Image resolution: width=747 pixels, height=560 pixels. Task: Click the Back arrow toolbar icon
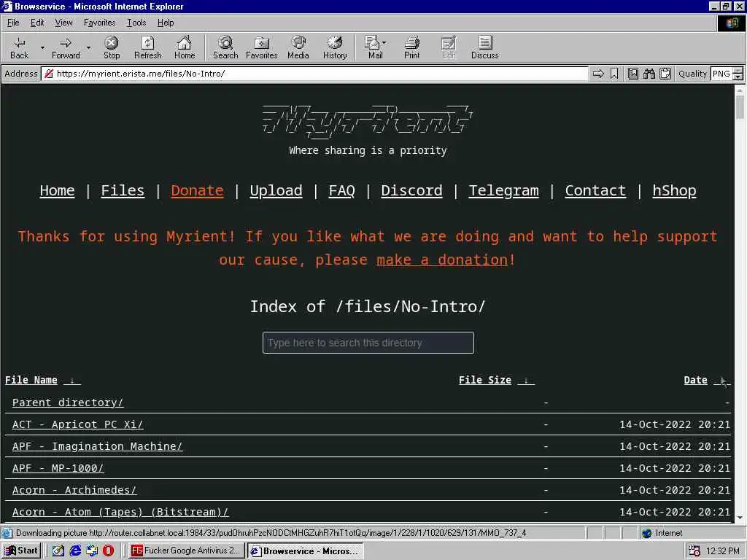tap(19, 43)
